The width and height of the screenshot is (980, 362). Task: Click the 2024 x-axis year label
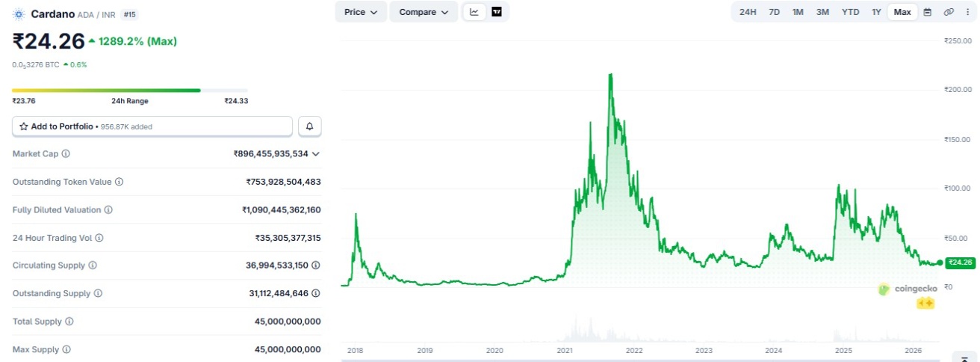click(x=774, y=350)
